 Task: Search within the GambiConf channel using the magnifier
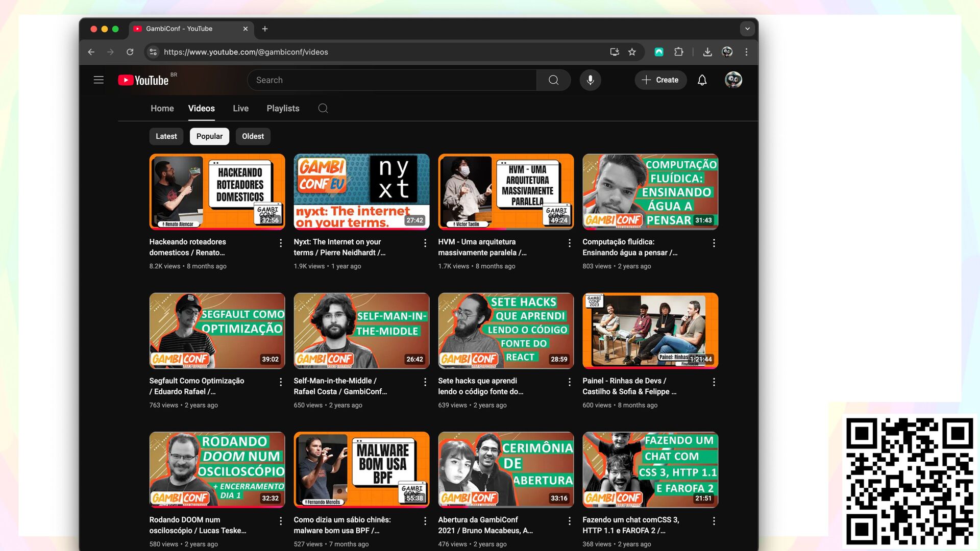click(323, 108)
